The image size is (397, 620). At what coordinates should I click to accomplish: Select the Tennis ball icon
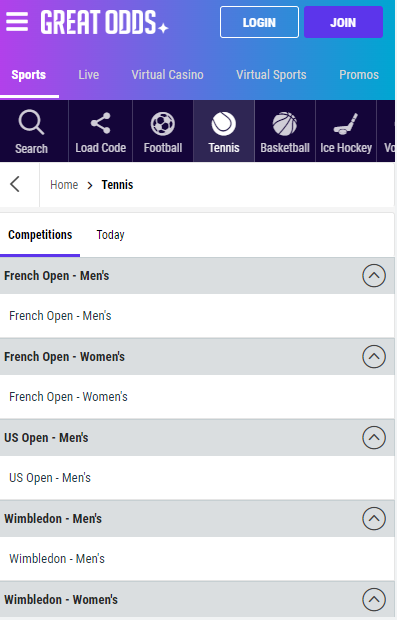(224, 124)
